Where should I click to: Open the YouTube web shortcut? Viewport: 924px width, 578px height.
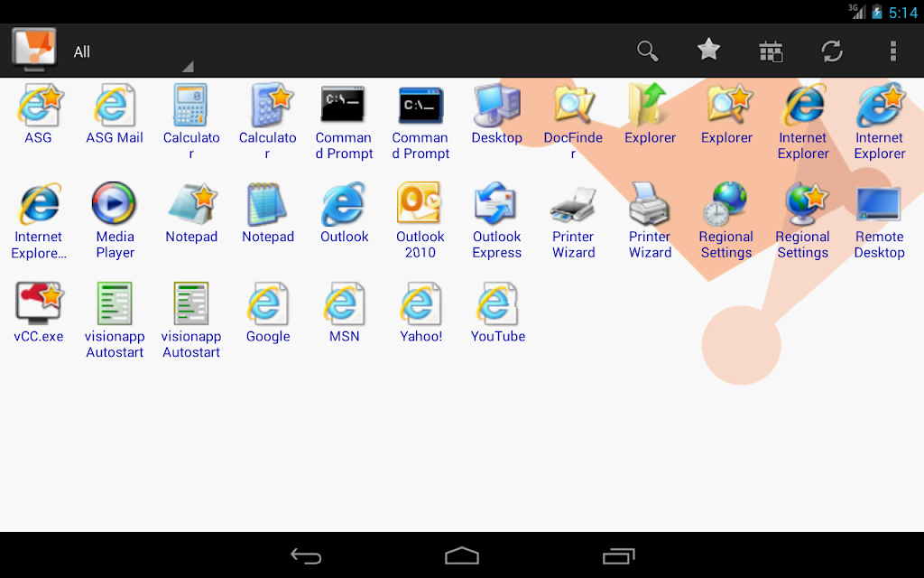(x=497, y=313)
